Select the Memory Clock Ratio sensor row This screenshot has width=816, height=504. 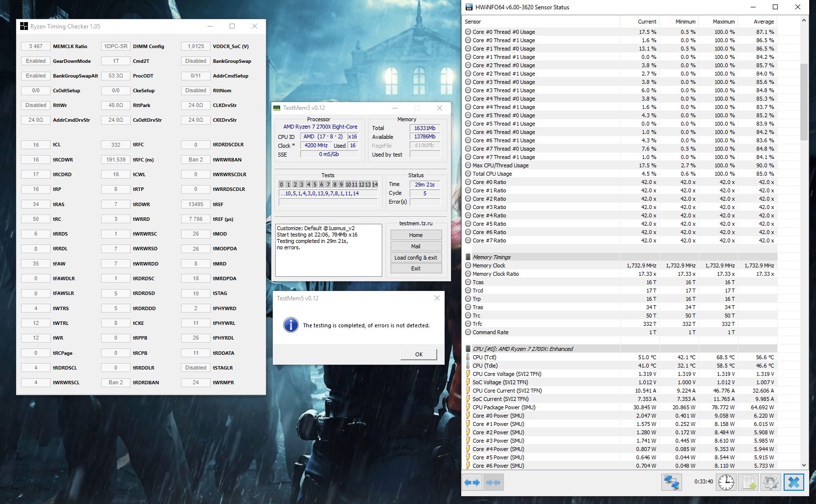[620, 274]
